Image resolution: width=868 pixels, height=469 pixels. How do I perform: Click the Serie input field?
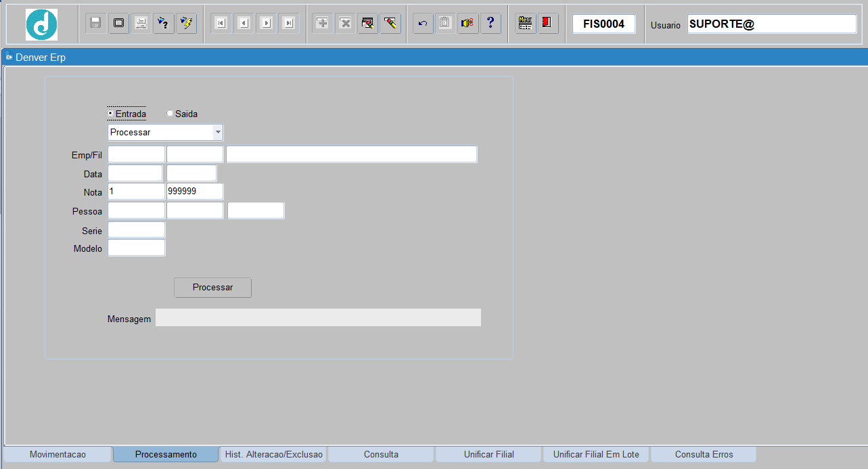tap(136, 230)
